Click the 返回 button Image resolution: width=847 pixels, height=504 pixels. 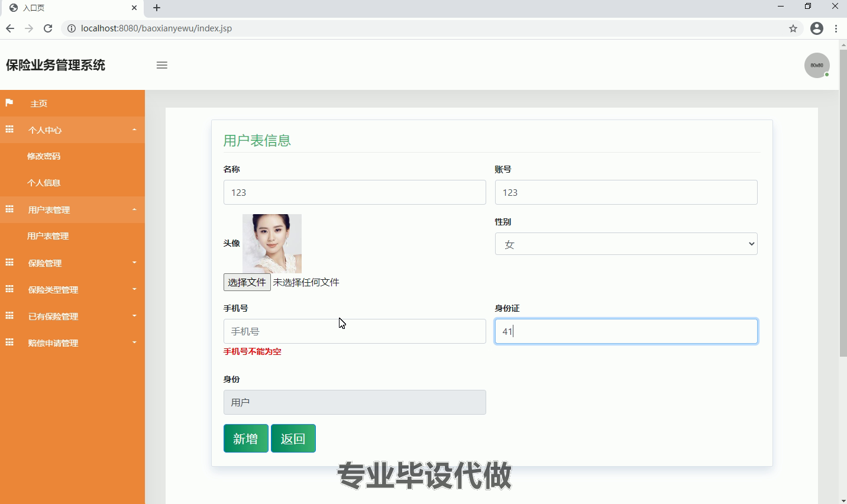[x=293, y=438]
